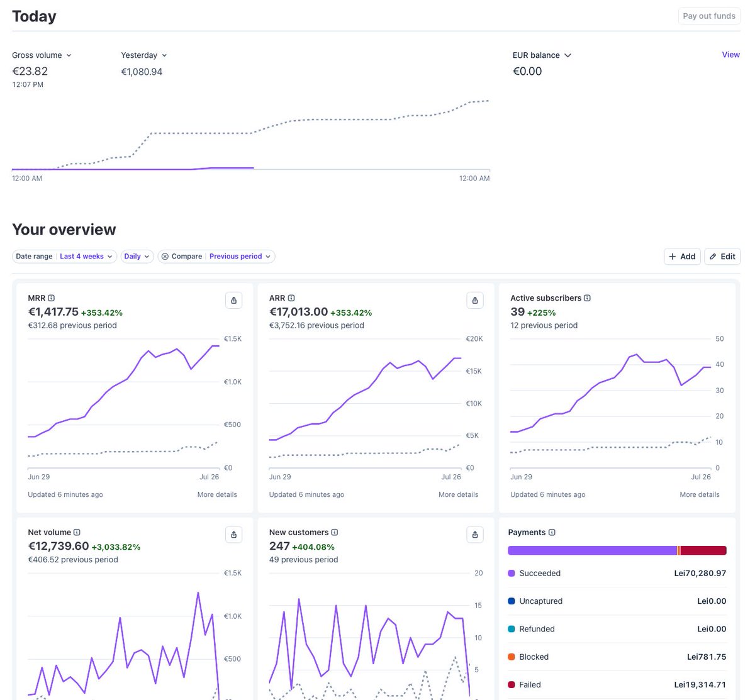Remove comparison via Compare x icon
Image resolution: width=755 pixels, height=700 pixels.
[x=165, y=257]
